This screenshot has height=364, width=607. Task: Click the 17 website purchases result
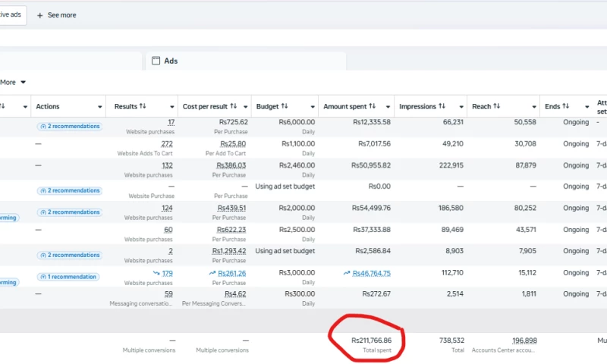(x=171, y=122)
